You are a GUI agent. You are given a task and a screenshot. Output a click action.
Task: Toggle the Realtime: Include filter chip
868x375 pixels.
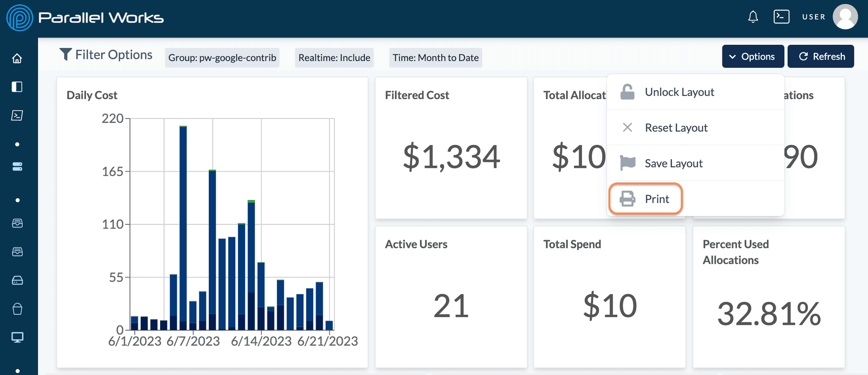[334, 58]
